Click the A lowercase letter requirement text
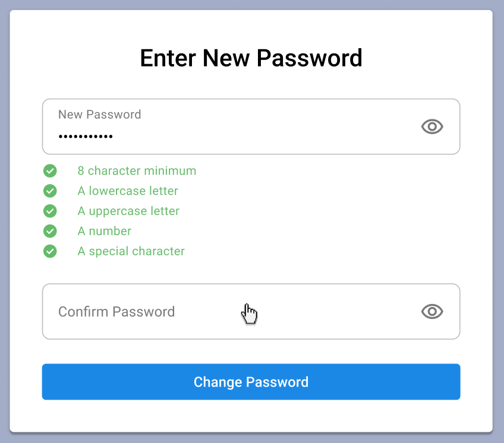Screen dimensions: 504x443 (x=128, y=191)
